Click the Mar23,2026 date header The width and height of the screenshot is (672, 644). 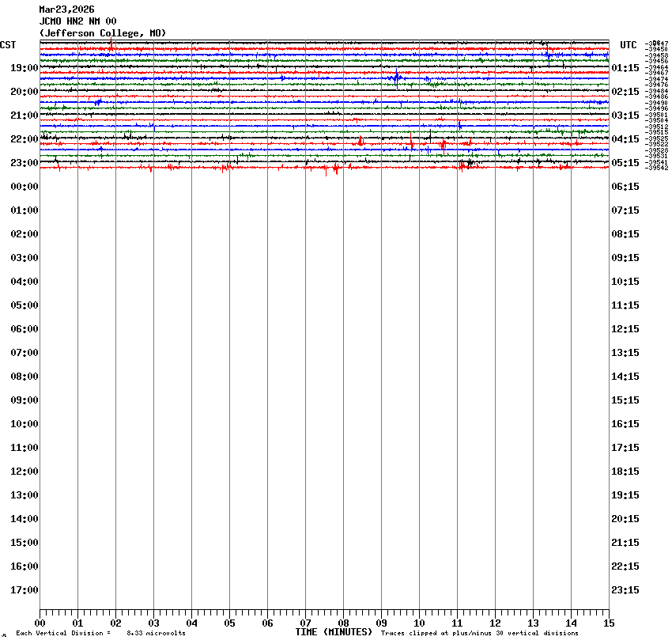(x=66, y=9)
